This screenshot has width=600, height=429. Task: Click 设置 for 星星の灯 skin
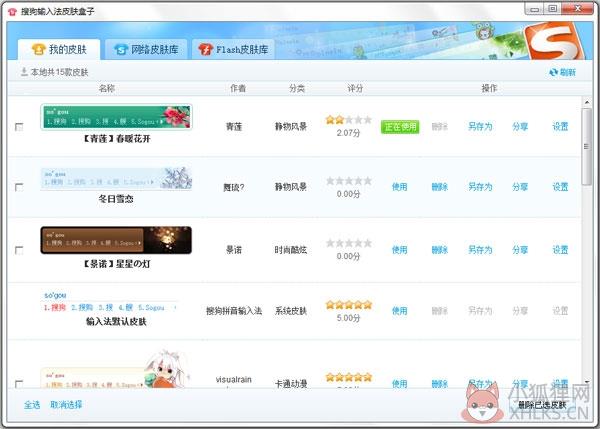tap(560, 250)
